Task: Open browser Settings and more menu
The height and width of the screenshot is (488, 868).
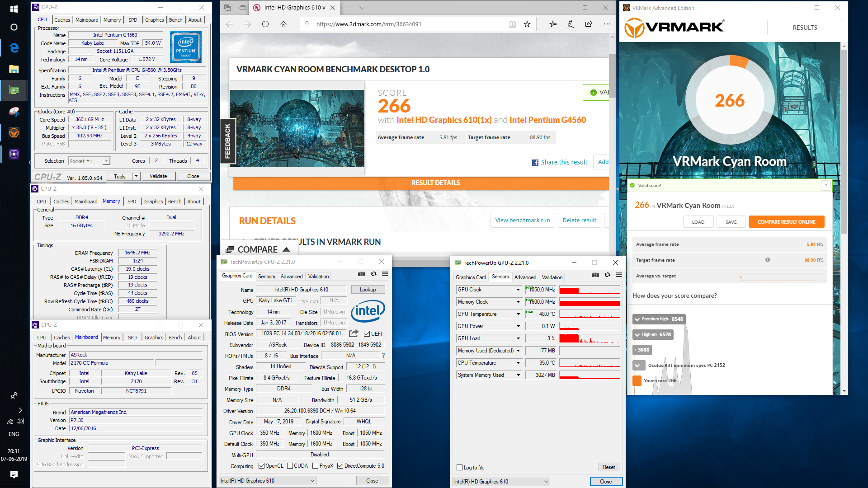Action: (607, 24)
